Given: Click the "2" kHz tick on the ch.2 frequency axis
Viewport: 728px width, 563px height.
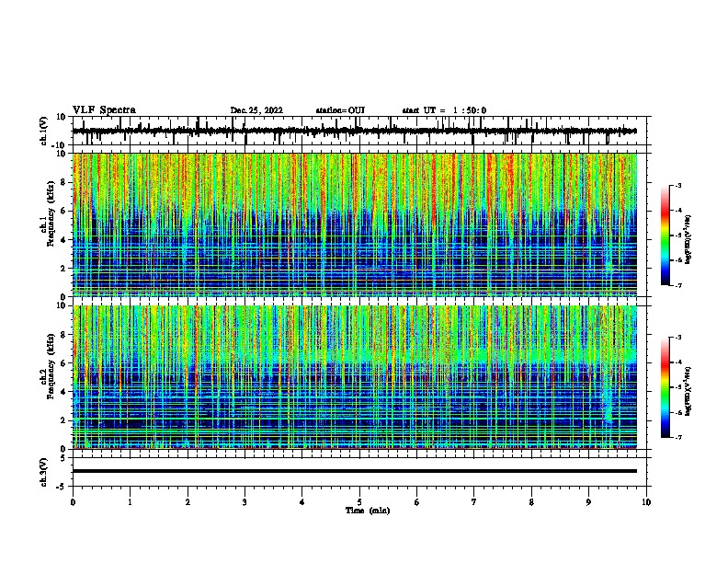Looking at the screenshot, I should pos(63,420).
